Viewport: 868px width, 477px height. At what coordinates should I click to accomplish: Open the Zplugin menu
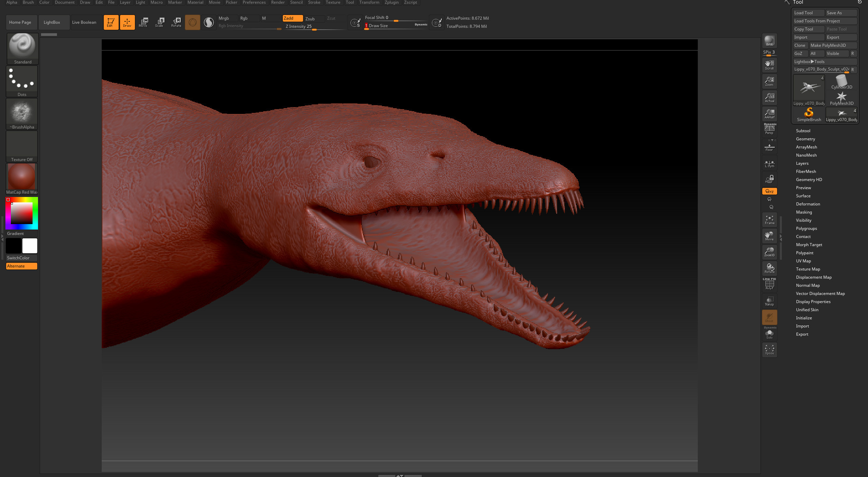click(391, 2)
